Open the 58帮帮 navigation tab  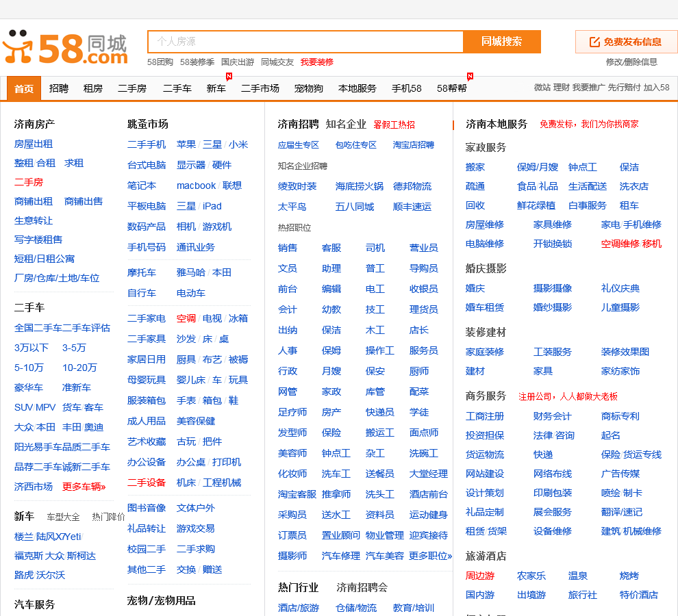(x=452, y=88)
